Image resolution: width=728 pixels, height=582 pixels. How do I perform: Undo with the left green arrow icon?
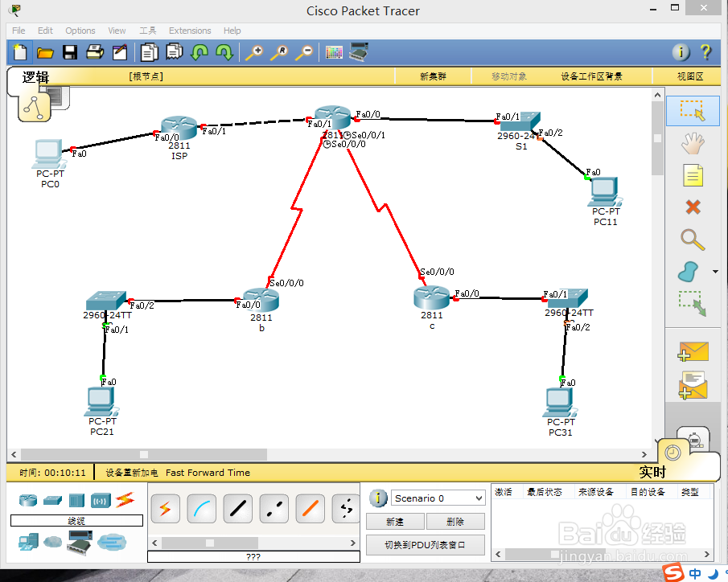(199, 52)
